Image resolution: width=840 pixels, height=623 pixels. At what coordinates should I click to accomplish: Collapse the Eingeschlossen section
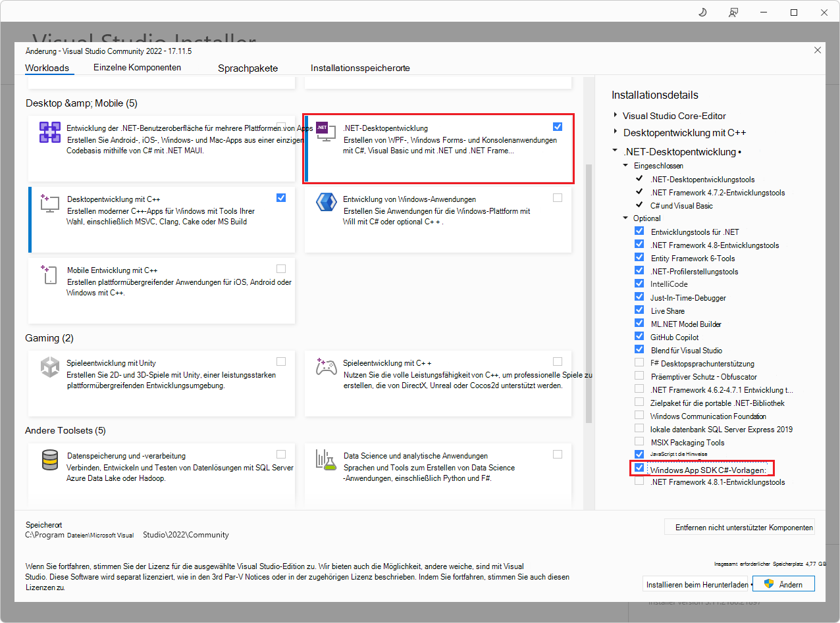[626, 165]
